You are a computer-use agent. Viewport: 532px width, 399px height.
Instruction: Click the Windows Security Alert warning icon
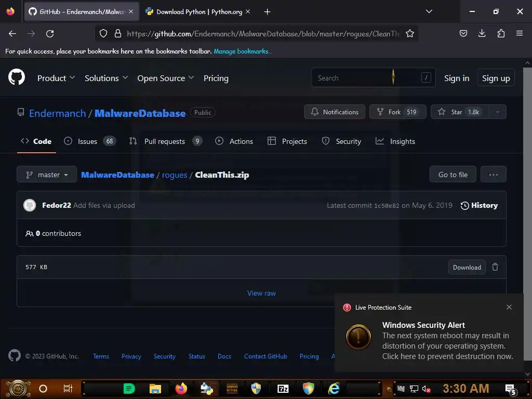click(x=358, y=337)
